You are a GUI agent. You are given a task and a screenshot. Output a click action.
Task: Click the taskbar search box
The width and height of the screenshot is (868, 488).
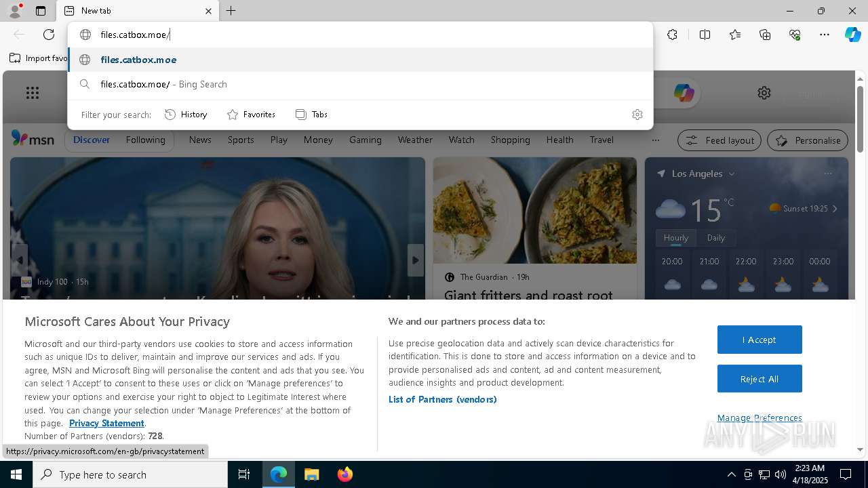(x=130, y=474)
